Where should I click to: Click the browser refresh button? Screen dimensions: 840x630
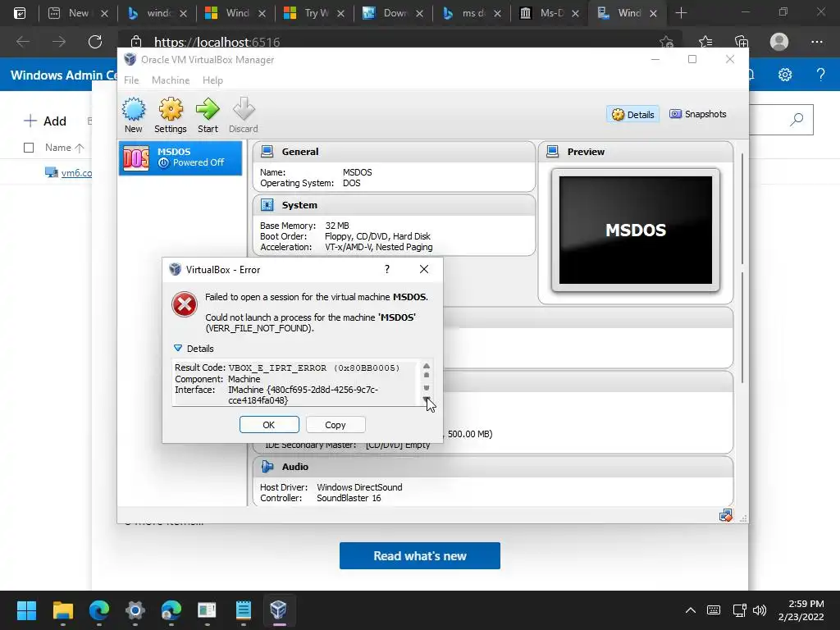(95, 42)
